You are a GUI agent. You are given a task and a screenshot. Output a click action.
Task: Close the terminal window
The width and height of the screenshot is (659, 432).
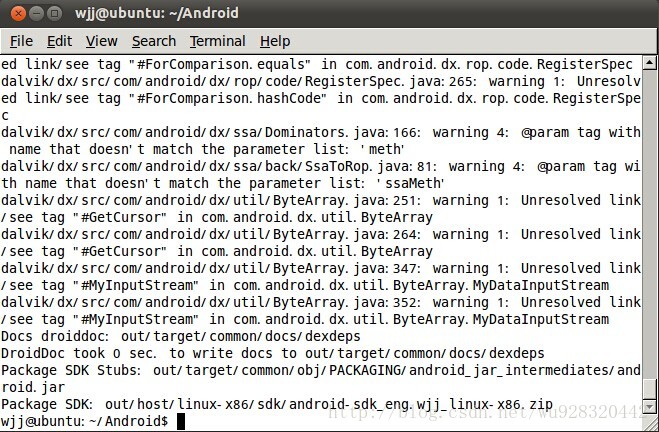click(x=17, y=13)
